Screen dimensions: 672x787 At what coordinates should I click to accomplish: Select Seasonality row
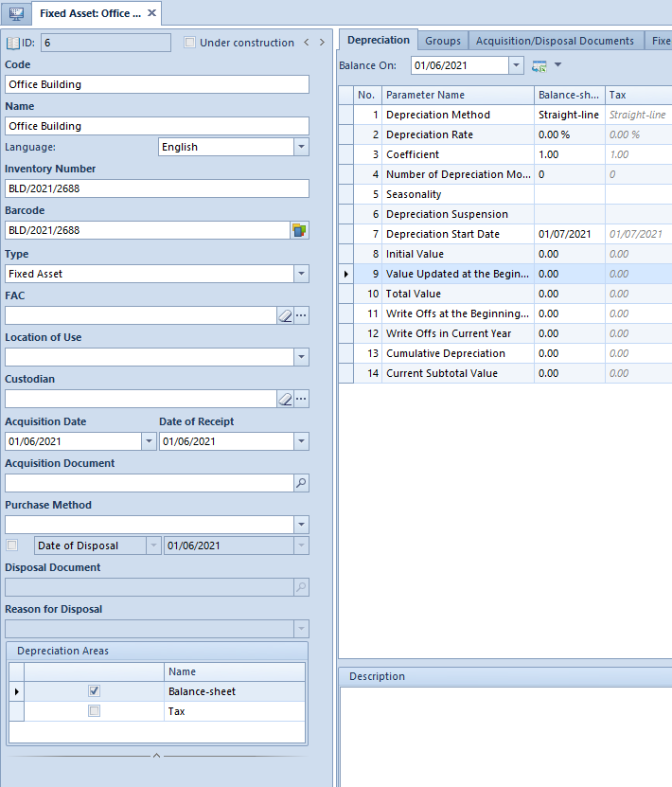coord(505,194)
